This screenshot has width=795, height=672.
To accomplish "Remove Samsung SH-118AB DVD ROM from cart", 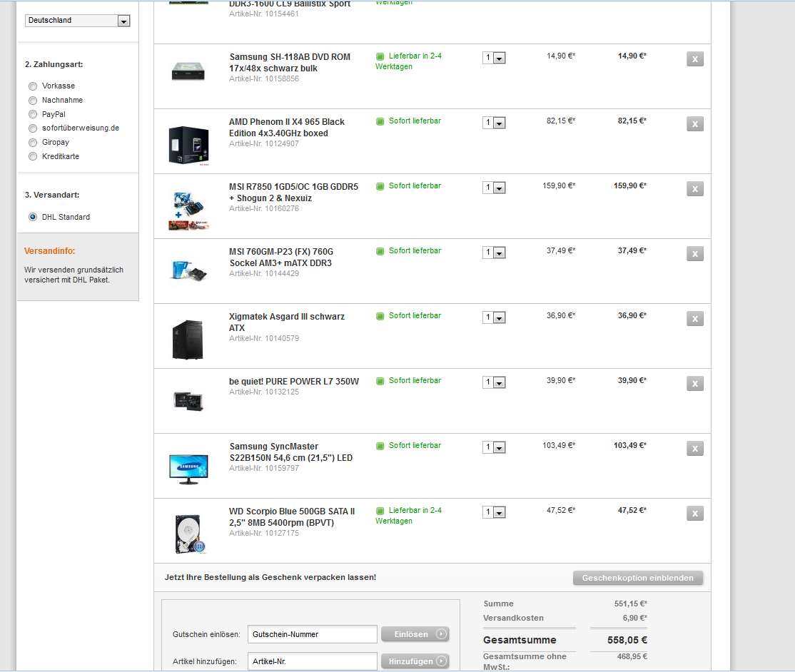I will 695,59.
